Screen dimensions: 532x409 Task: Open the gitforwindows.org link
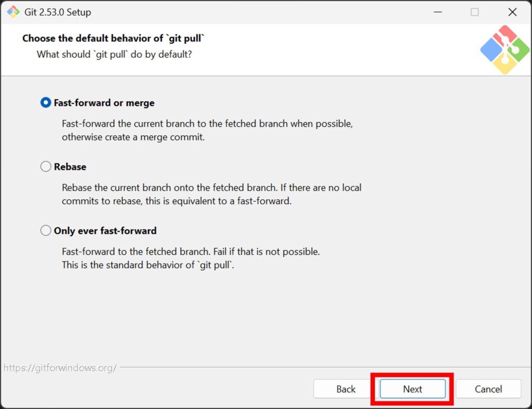pos(60,368)
